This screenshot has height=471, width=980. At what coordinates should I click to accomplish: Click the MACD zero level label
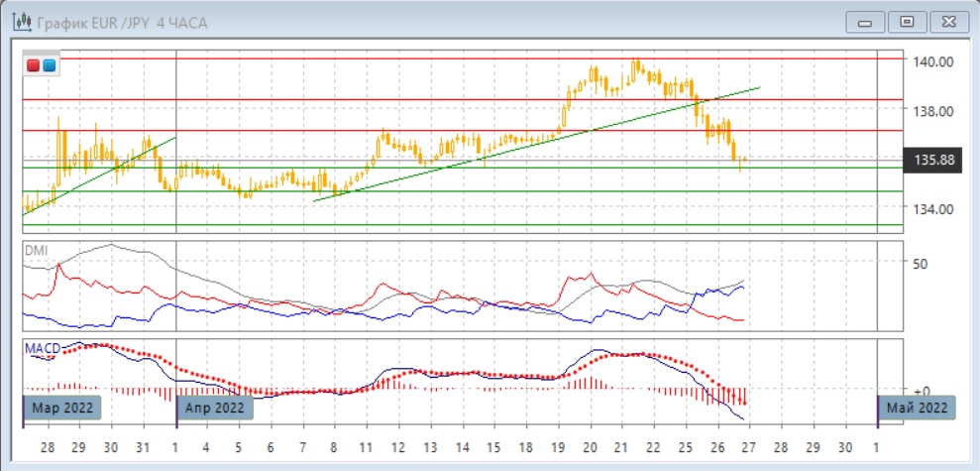pos(919,391)
